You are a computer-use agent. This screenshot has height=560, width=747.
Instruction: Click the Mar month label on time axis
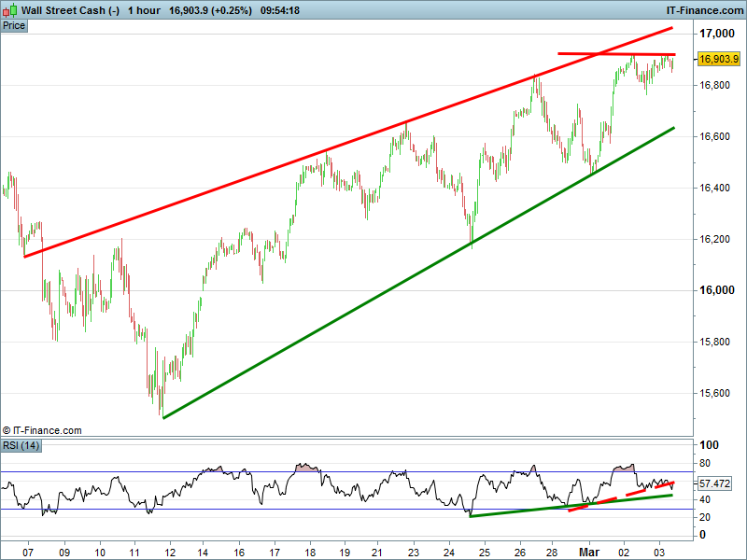point(589,553)
